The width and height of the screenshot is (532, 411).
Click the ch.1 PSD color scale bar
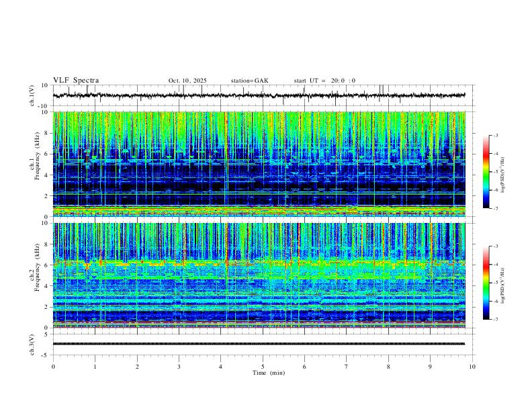pyautogui.click(x=486, y=172)
